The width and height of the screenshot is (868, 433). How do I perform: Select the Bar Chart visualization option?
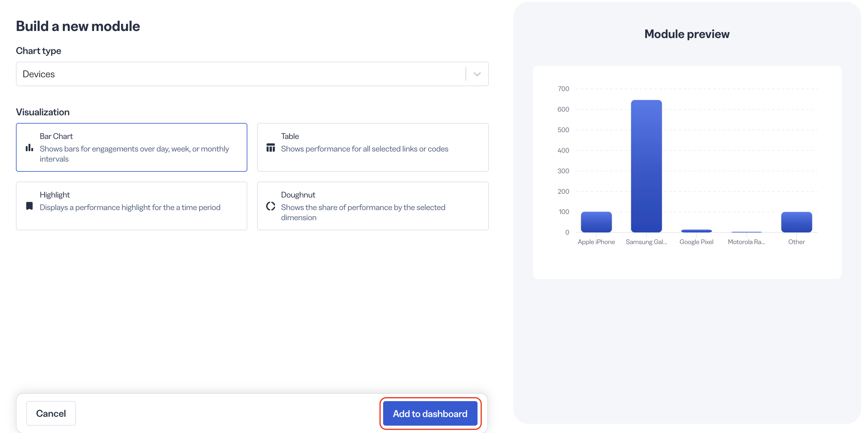point(131,148)
